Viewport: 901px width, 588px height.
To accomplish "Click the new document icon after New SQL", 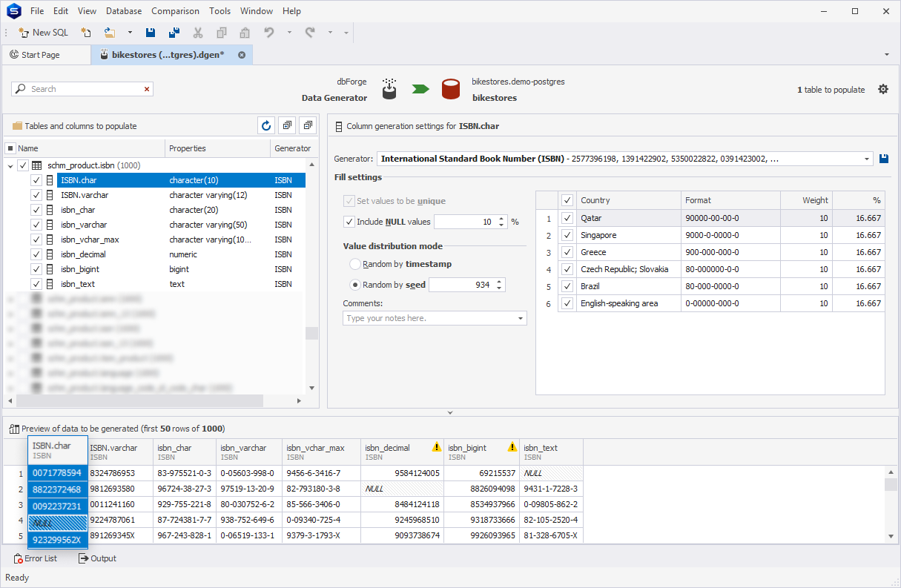I will click(x=86, y=33).
